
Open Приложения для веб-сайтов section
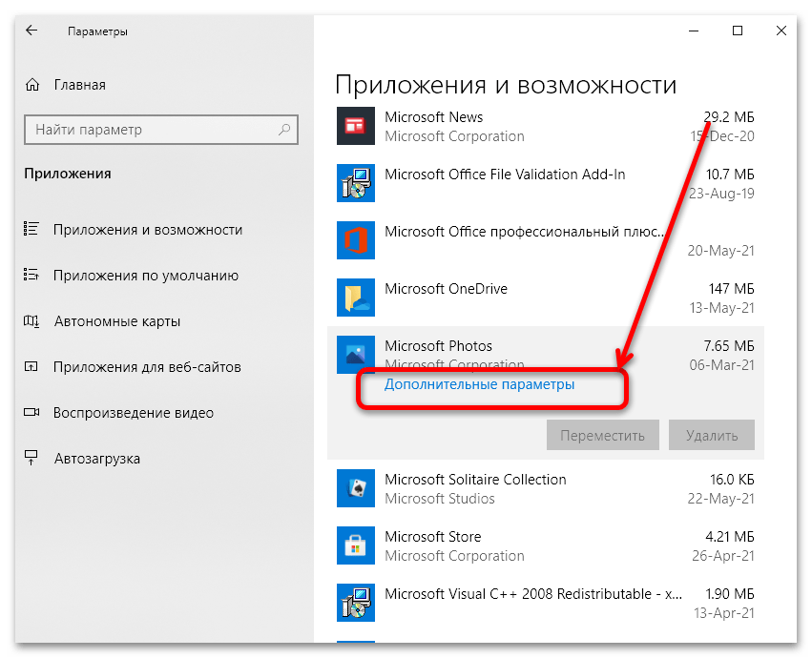[147, 367]
